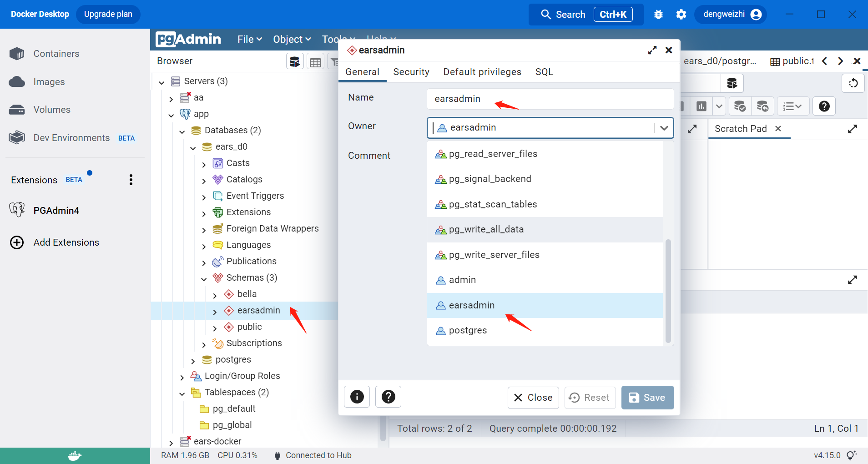Close earsadmin dialog with X icon

tap(669, 50)
